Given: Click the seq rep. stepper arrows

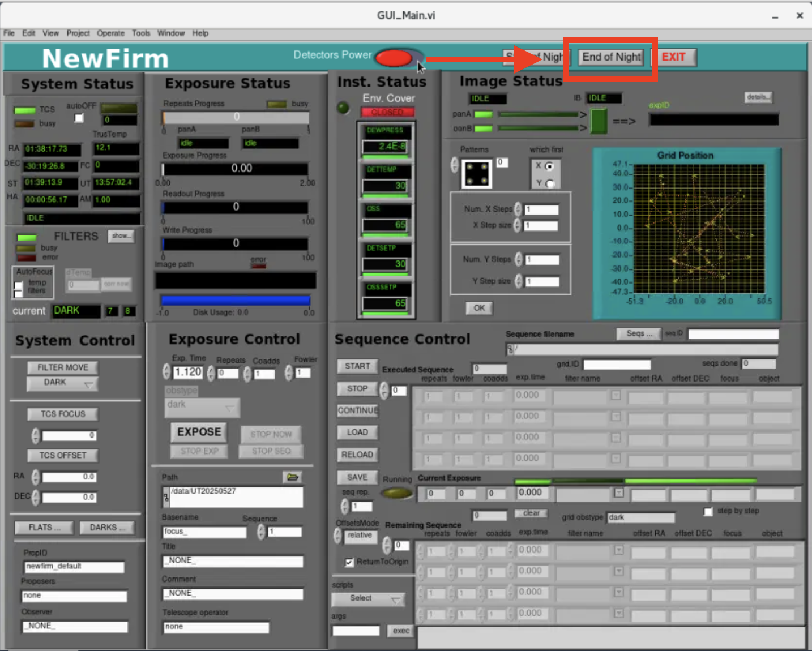Looking at the screenshot, I should coord(345,506).
